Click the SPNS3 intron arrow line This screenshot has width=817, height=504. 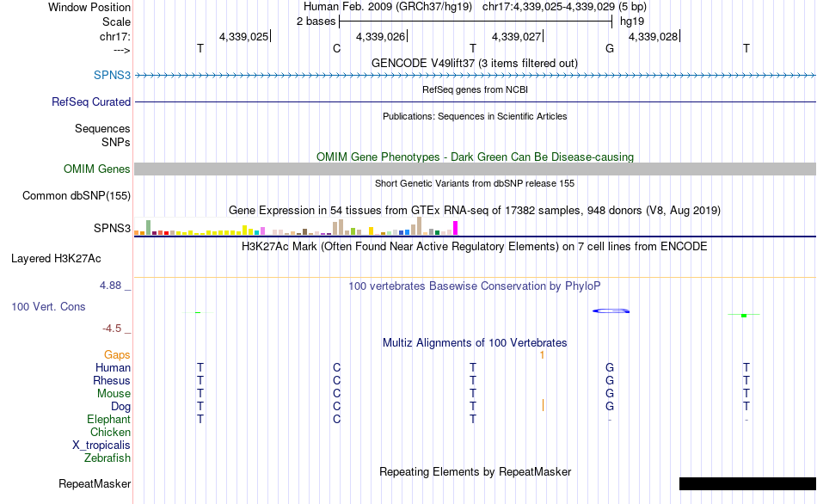(x=475, y=76)
